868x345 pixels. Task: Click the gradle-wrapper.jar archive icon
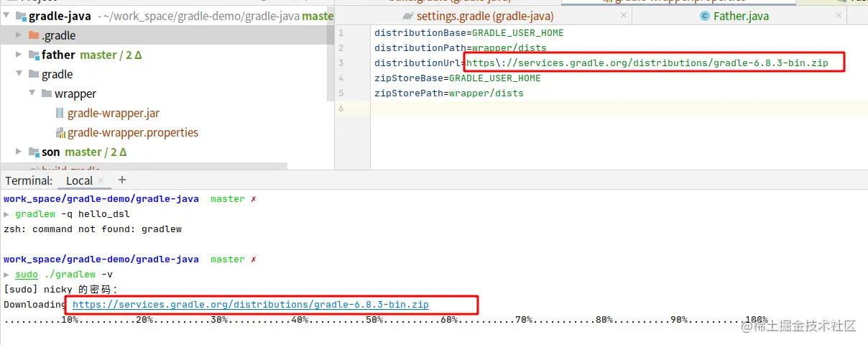click(x=60, y=113)
